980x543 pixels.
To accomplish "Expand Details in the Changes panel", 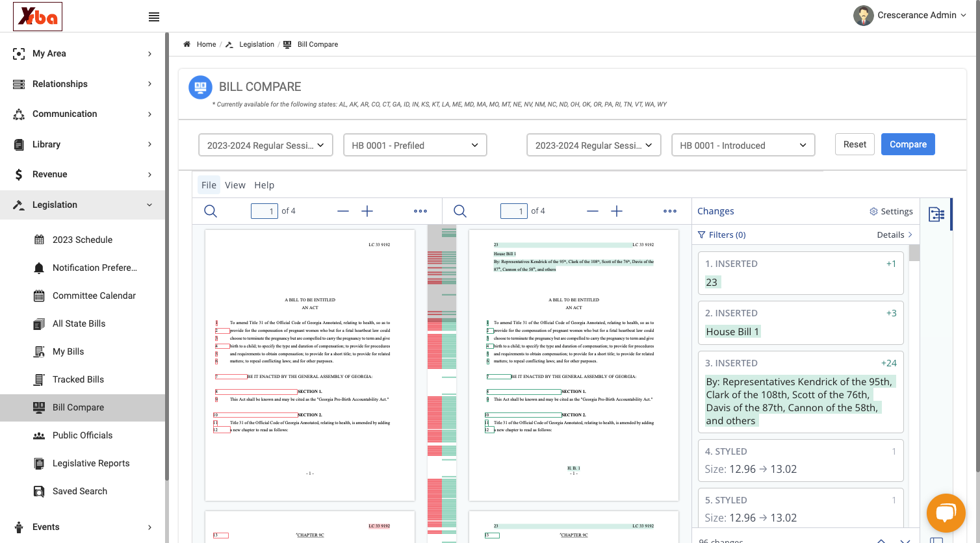I will [x=895, y=235].
